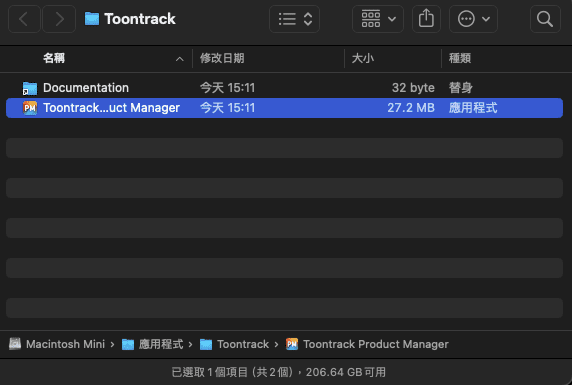Sort by the 修改日期 column header
The height and width of the screenshot is (385, 572).
coord(222,58)
